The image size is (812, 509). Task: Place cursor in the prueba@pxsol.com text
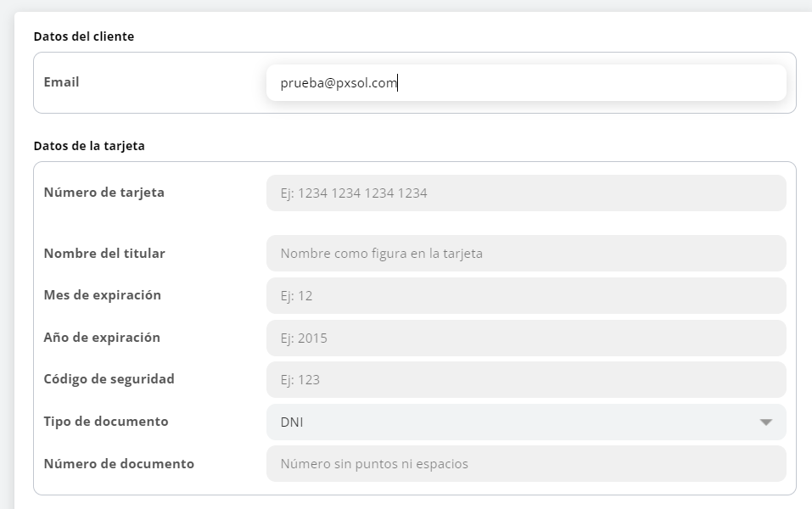(x=338, y=83)
